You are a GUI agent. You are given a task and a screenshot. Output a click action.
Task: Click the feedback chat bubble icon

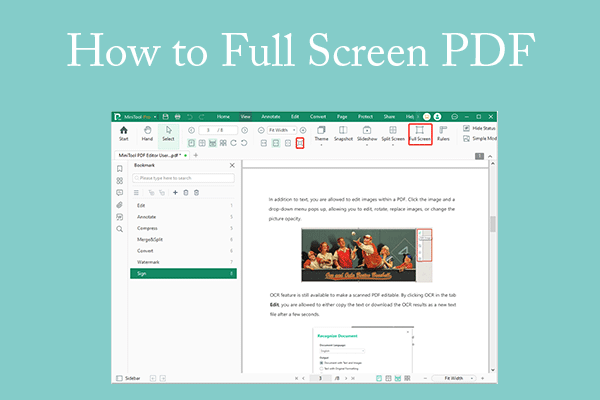(454, 116)
